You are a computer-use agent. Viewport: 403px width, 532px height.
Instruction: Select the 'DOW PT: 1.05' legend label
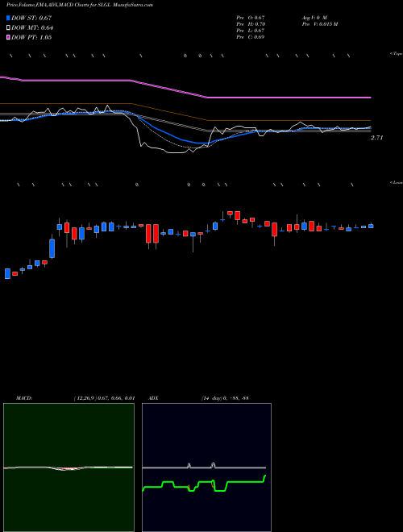point(31,37)
